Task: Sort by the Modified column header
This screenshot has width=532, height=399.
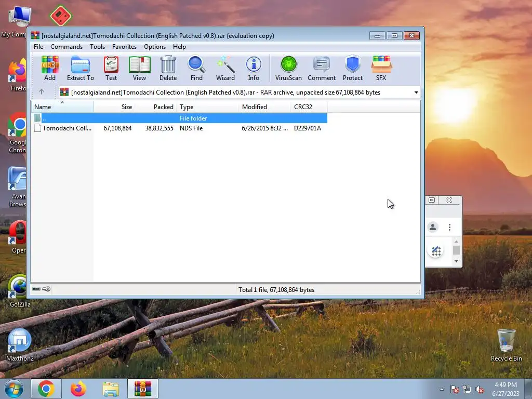Action: tap(264, 107)
